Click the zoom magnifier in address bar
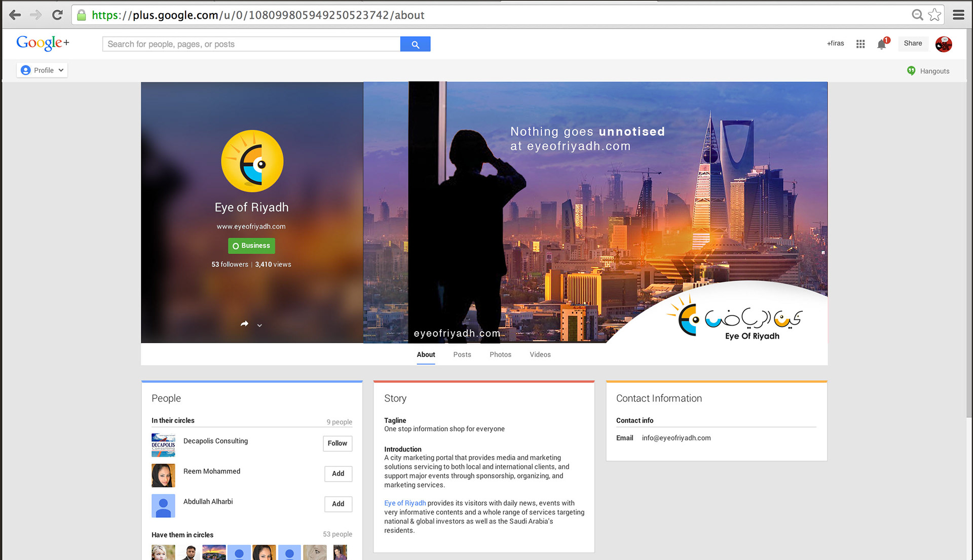This screenshot has height=560, width=973. click(917, 15)
